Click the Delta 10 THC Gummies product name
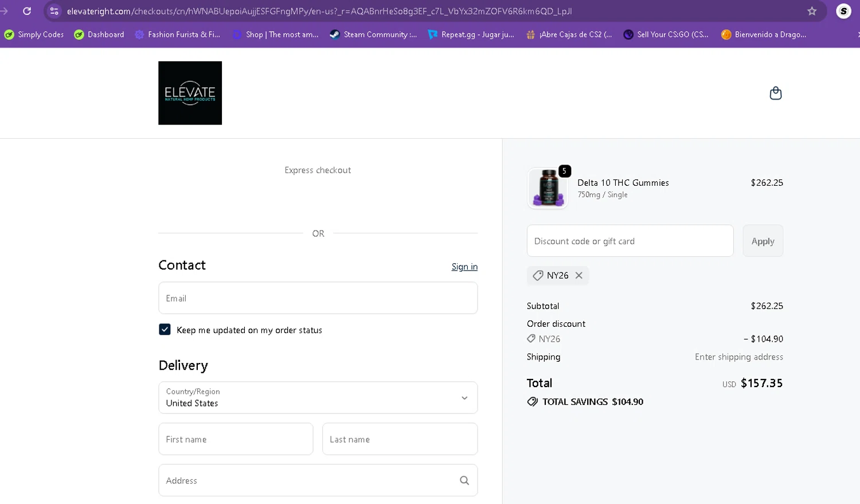This screenshot has width=860, height=504. pyautogui.click(x=623, y=182)
